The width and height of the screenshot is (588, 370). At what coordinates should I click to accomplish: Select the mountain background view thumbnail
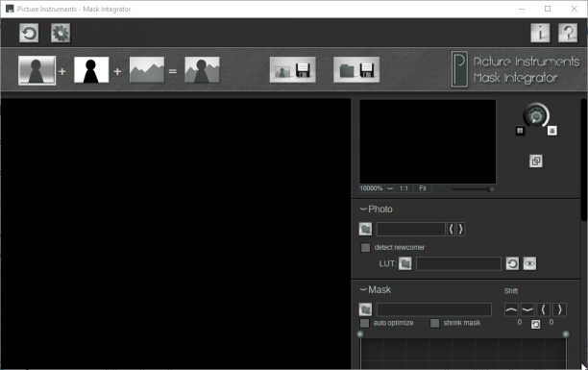click(147, 70)
